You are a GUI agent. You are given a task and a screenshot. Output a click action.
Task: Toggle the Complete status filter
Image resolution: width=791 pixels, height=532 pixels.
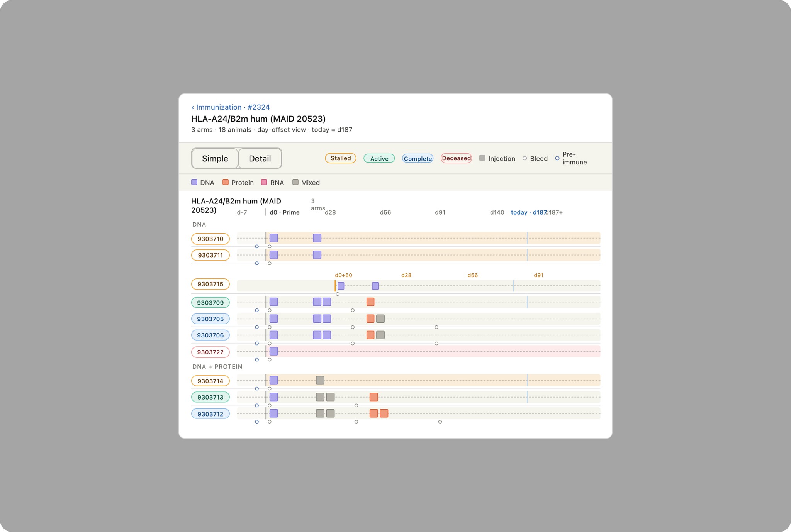[418, 159]
